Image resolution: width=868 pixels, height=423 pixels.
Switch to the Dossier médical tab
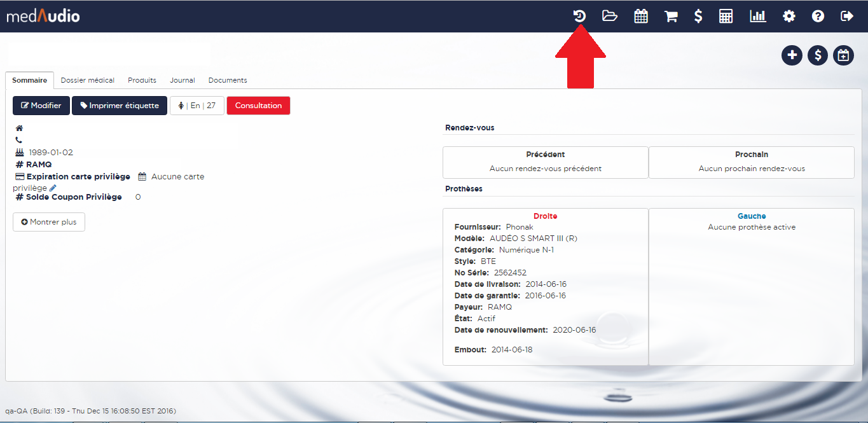[88, 81]
